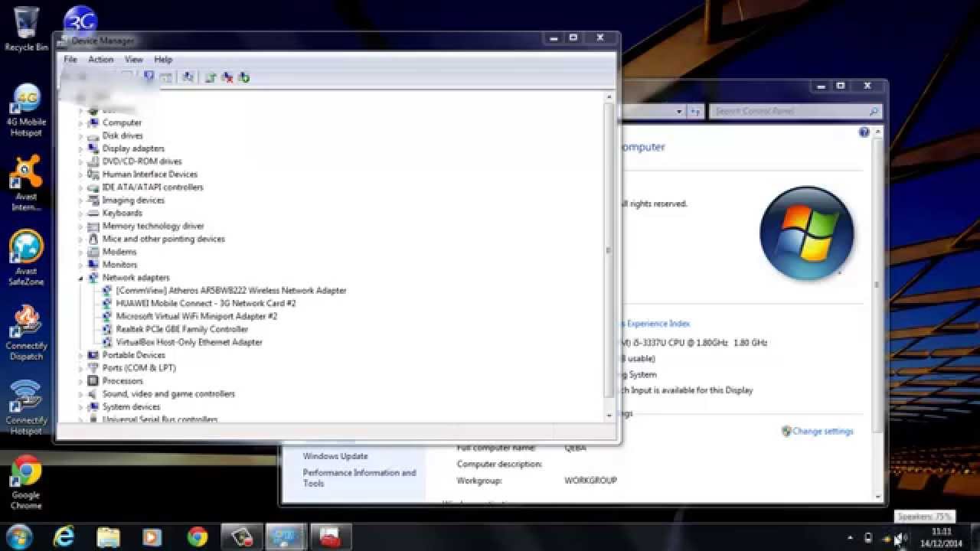Open the Windows Experience Index link
Image resolution: width=980 pixels, height=551 pixels.
[x=657, y=324]
